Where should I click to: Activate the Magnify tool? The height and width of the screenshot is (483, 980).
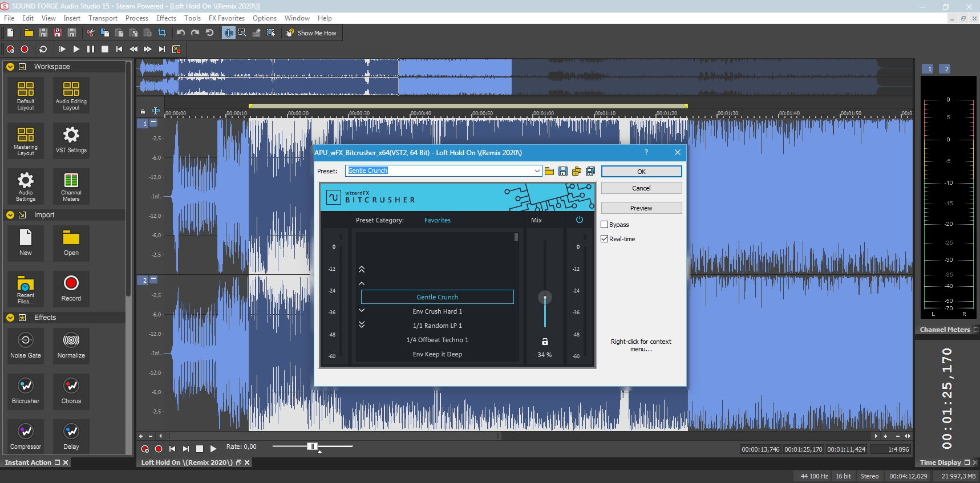(x=242, y=33)
